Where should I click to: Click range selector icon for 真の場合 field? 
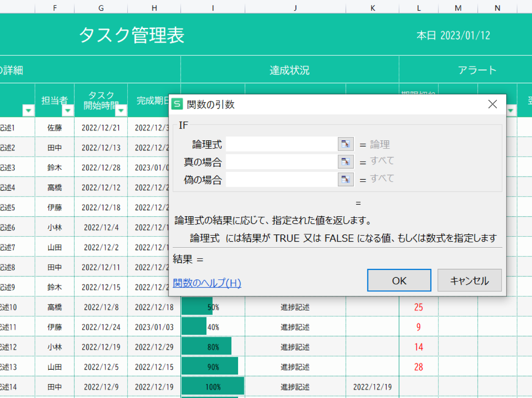346,162
